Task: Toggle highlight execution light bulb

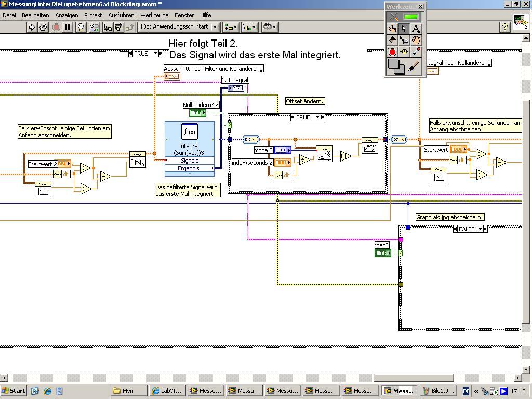Action: click(81, 28)
